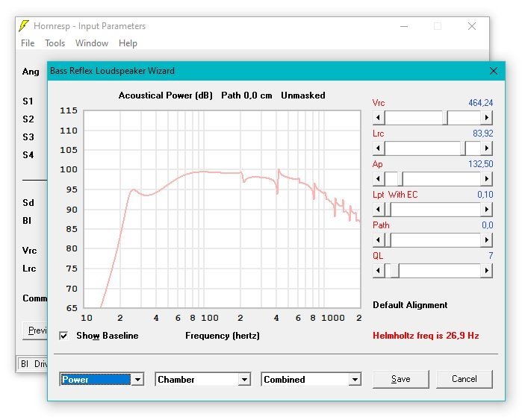Image resolution: width=522 pixels, height=420 pixels.
Task: Uncheck the Show Baseline checkbox
Action: click(63, 336)
